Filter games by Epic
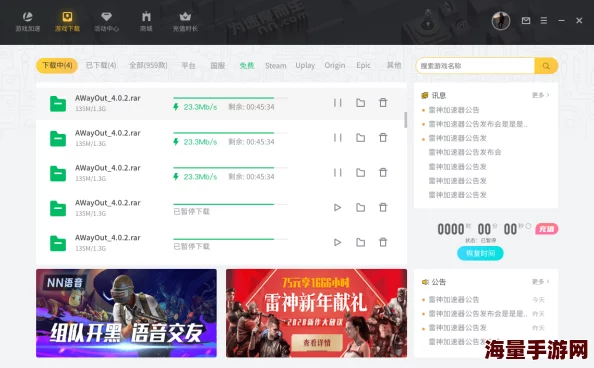The height and width of the screenshot is (368, 594). pyautogui.click(x=363, y=66)
